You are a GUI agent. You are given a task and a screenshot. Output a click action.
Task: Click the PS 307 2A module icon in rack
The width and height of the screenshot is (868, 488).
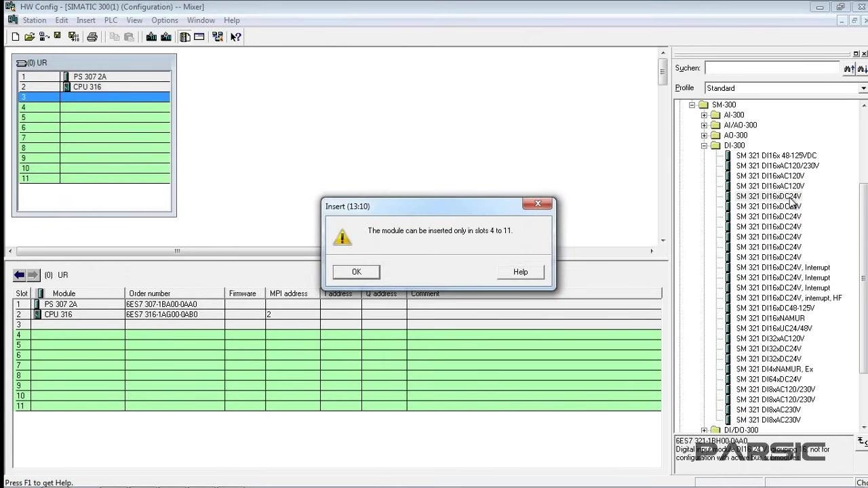[x=66, y=77]
